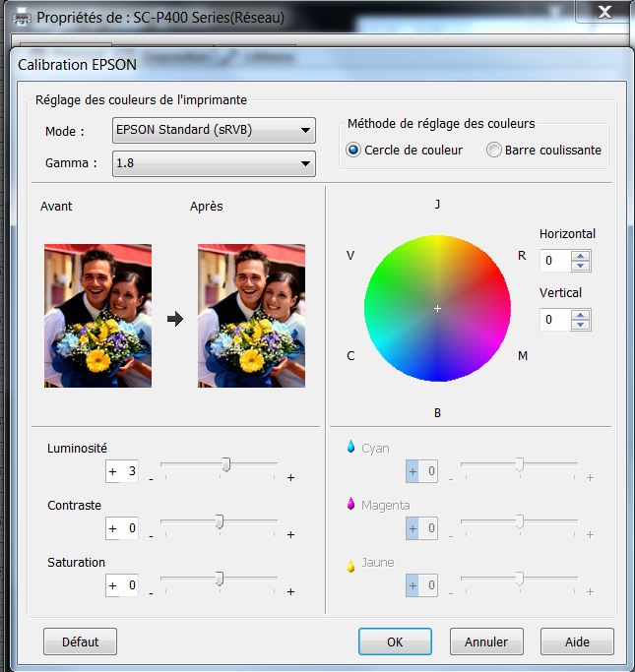Viewport: 635px width, 672px height.
Task: Click the Horizontal value input field
Action: pyautogui.click(x=555, y=261)
